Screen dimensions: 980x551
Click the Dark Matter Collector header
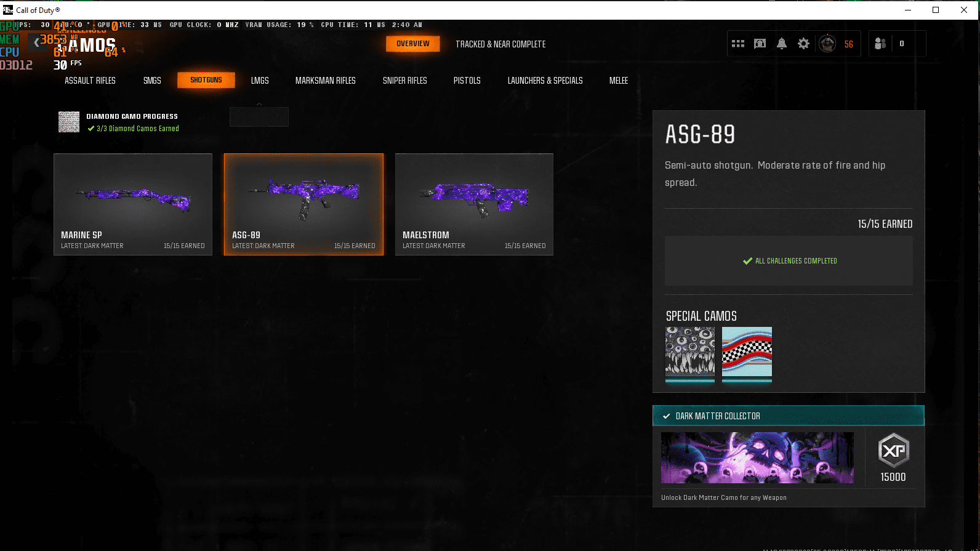(x=788, y=416)
